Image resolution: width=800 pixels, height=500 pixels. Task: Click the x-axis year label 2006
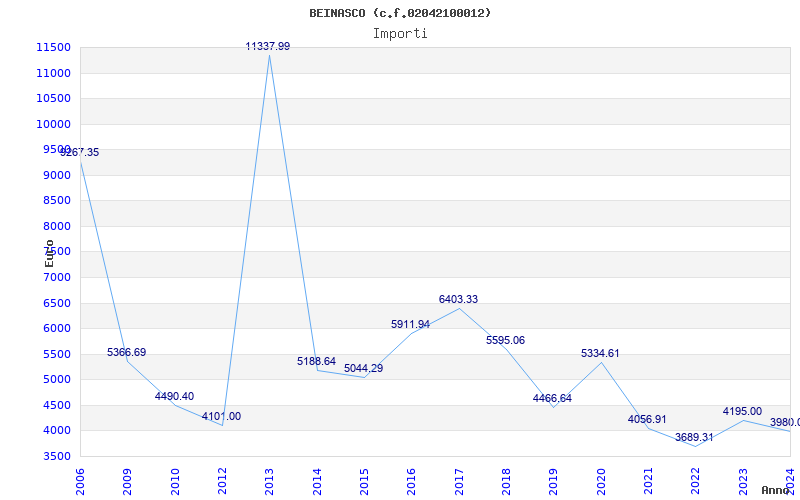(80, 482)
